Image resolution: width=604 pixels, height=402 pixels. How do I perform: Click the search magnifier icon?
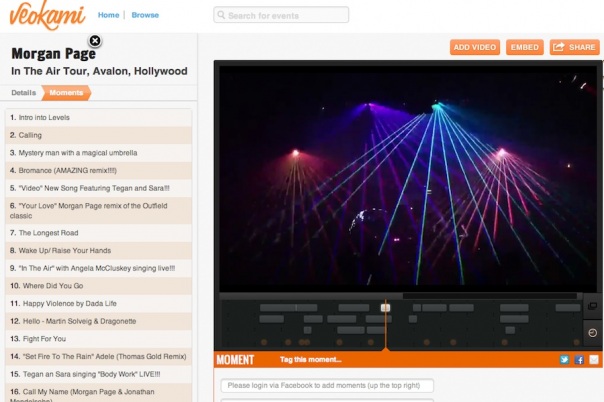tap(221, 15)
